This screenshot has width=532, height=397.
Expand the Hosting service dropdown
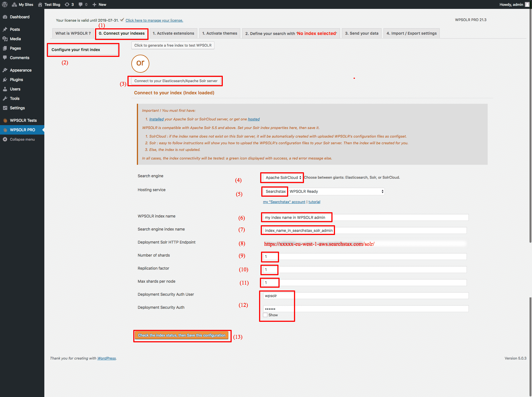click(x=382, y=191)
